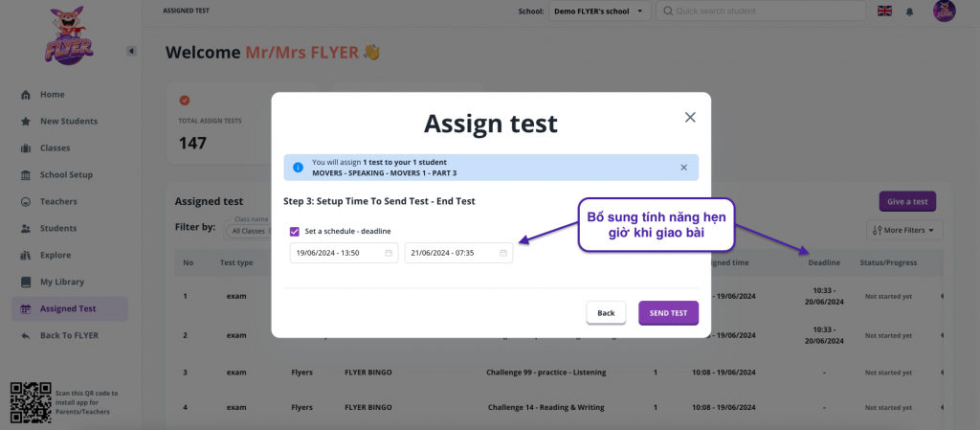Viewport: 980px width, 430px height.
Task: Open the user profile avatar
Action: click(x=944, y=11)
